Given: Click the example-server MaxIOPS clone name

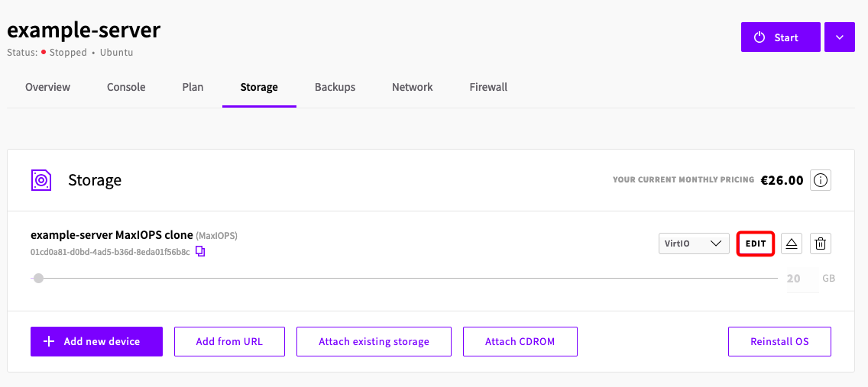Looking at the screenshot, I should point(112,236).
